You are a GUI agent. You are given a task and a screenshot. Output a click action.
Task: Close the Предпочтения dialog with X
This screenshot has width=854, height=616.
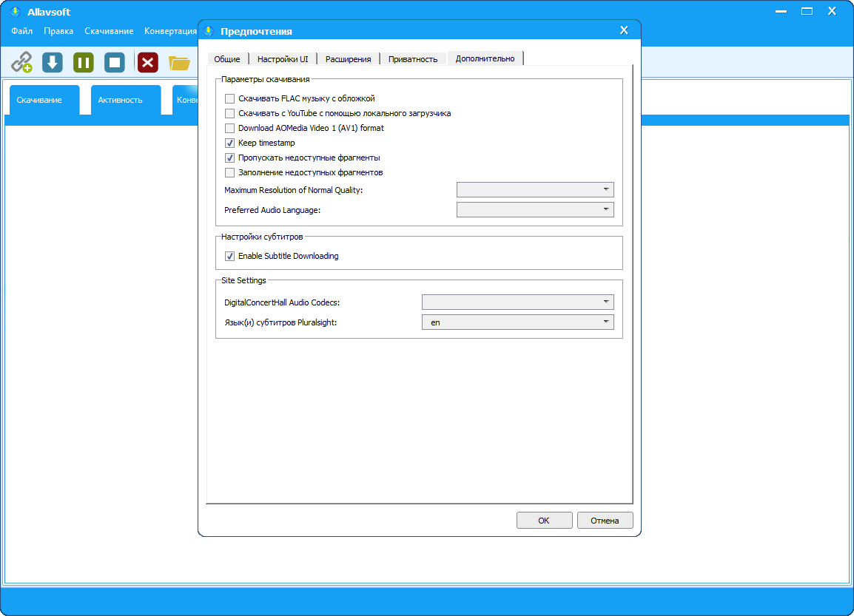point(624,30)
